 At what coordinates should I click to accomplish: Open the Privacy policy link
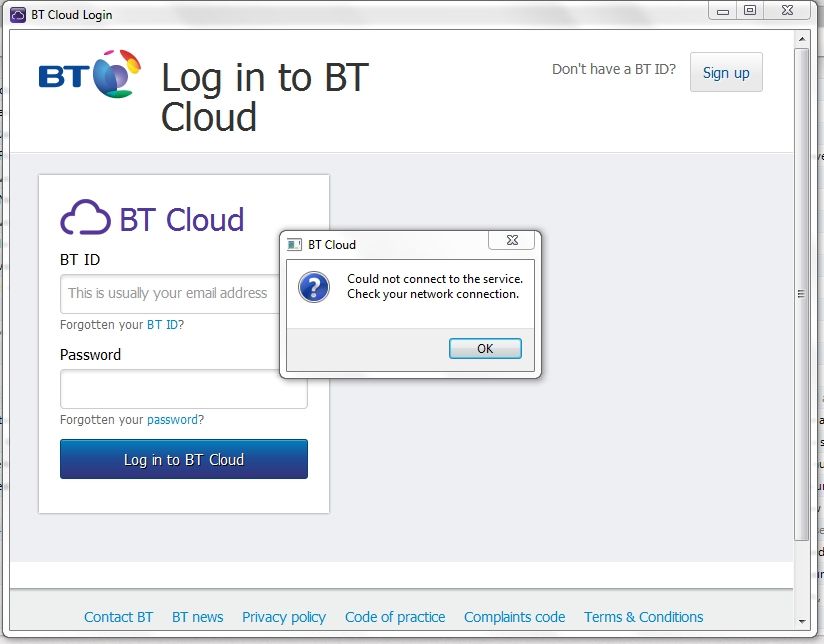(284, 617)
